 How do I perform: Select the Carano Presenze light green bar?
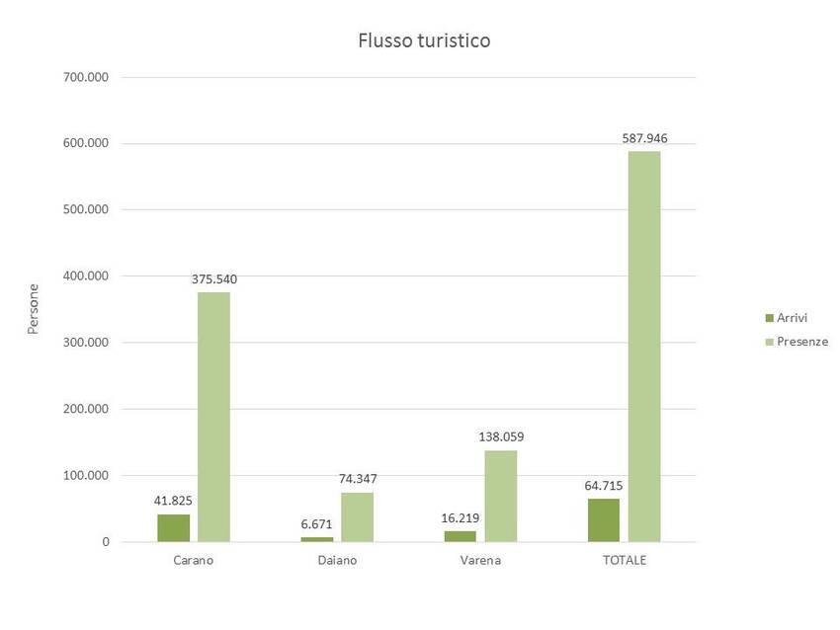213,417
